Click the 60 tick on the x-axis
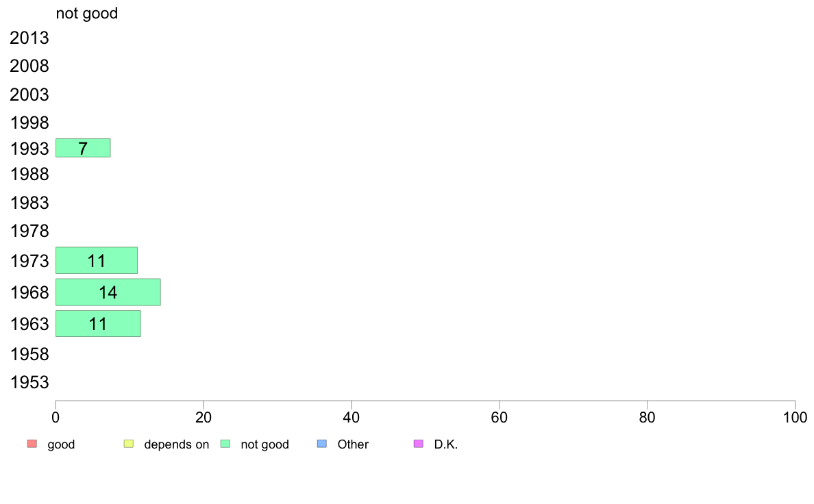The image size is (814, 504). pyautogui.click(x=500, y=417)
